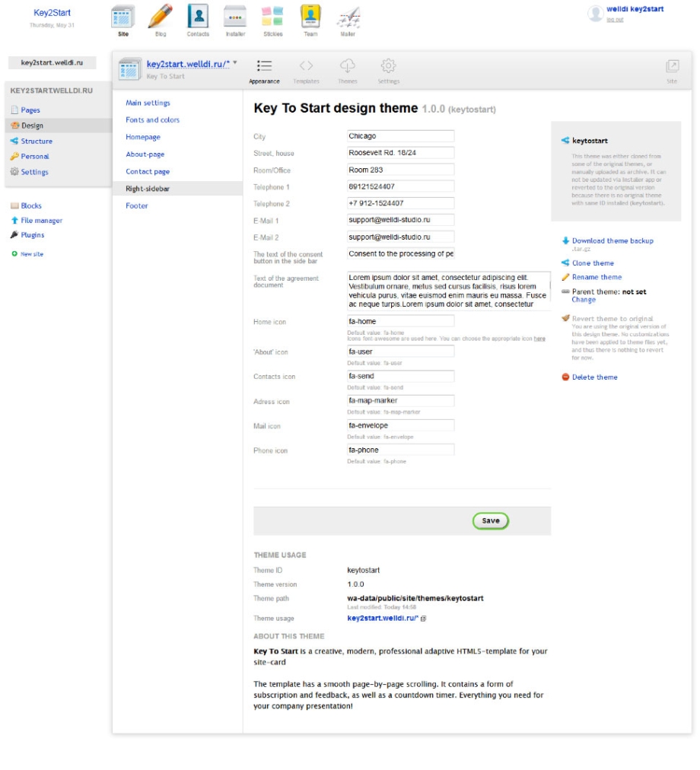The height and width of the screenshot is (770, 700).
Task: Expand the key2start.welldi.ru site dropdown
Action: click(235, 63)
